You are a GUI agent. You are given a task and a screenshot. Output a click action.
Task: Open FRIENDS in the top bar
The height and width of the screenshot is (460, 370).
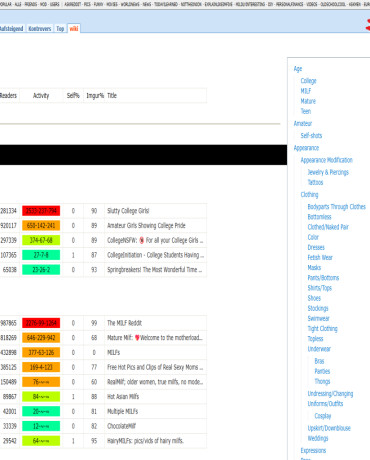tap(31, 4)
